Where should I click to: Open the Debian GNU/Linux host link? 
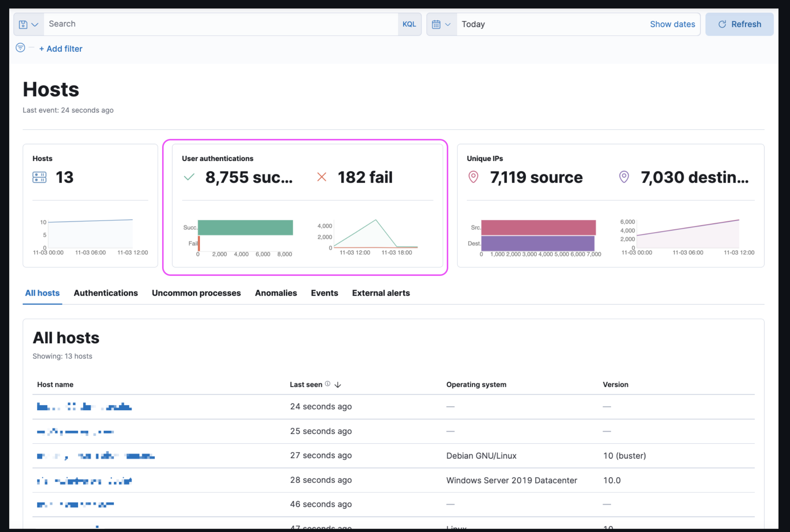coord(96,456)
